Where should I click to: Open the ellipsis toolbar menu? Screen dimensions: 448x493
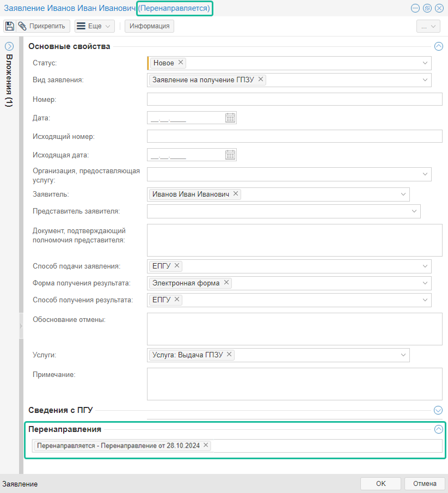coord(428,26)
